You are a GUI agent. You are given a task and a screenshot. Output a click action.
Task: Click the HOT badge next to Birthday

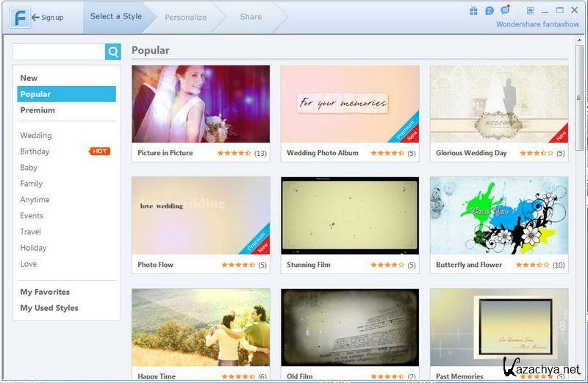[x=99, y=151]
